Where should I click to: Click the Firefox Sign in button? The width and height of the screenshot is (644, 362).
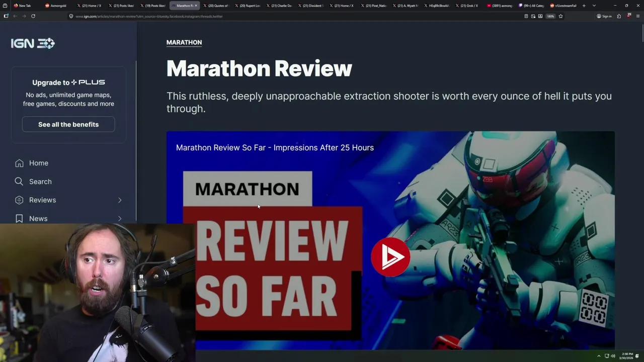(x=604, y=16)
